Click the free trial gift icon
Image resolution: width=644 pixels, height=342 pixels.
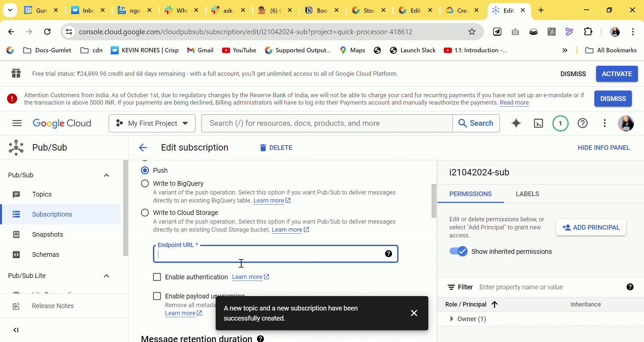[x=16, y=73]
